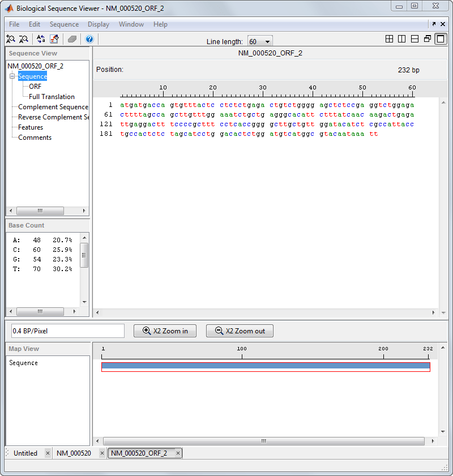Click the X2 Zoom out button

240,331
